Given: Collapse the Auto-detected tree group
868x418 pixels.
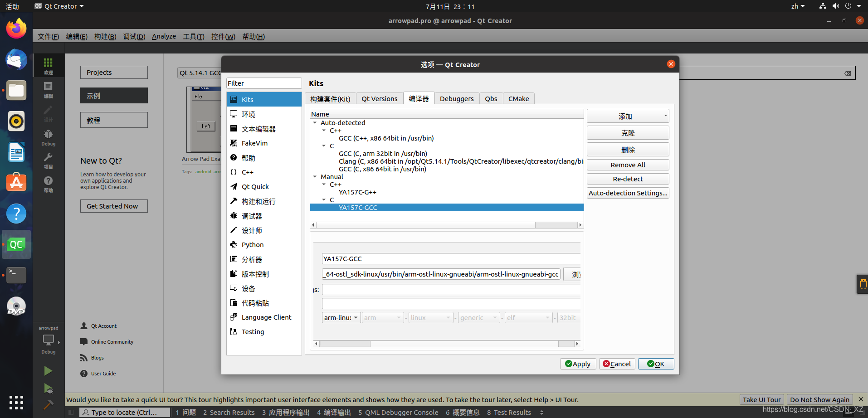Looking at the screenshot, I should tap(315, 123).
